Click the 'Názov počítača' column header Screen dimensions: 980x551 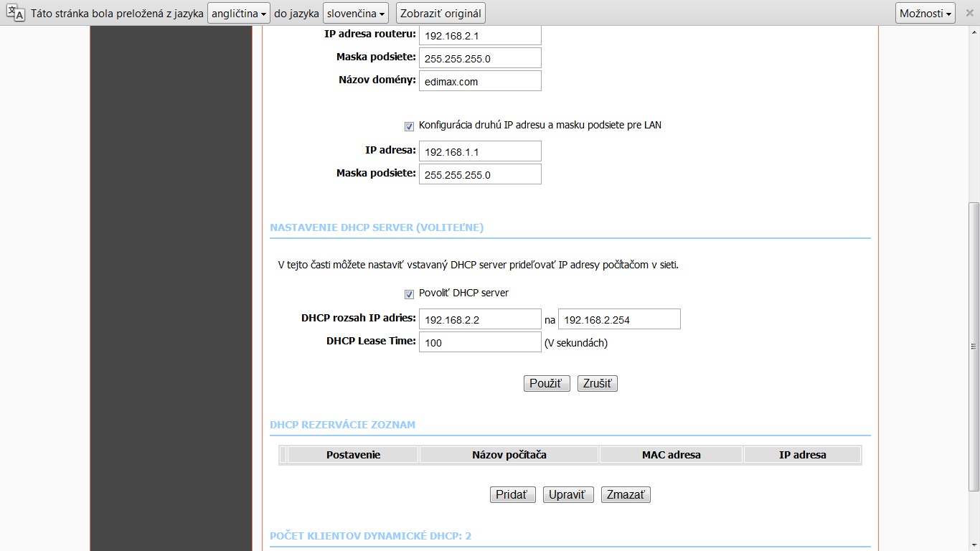[x=509, y=455]
